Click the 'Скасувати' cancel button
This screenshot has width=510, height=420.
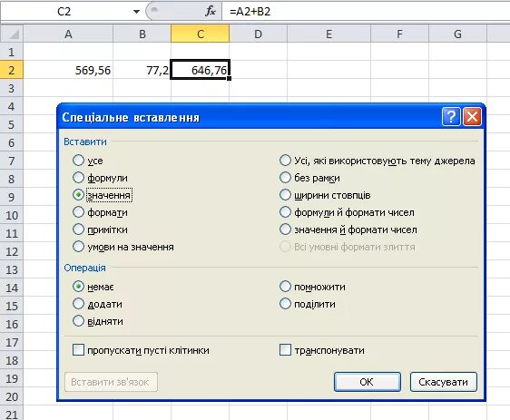pos(444,382)
